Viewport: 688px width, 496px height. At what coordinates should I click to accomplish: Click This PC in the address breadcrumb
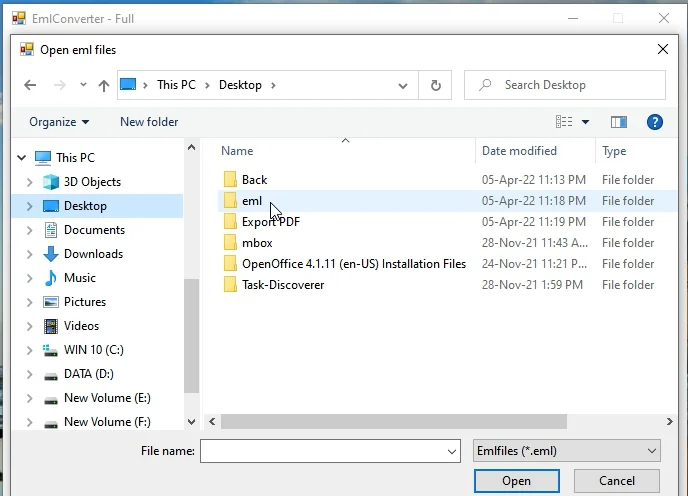(176, 85)
